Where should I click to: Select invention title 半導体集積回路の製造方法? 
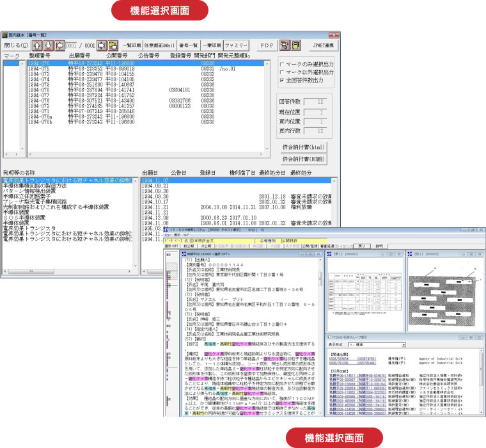click(35, 186)
